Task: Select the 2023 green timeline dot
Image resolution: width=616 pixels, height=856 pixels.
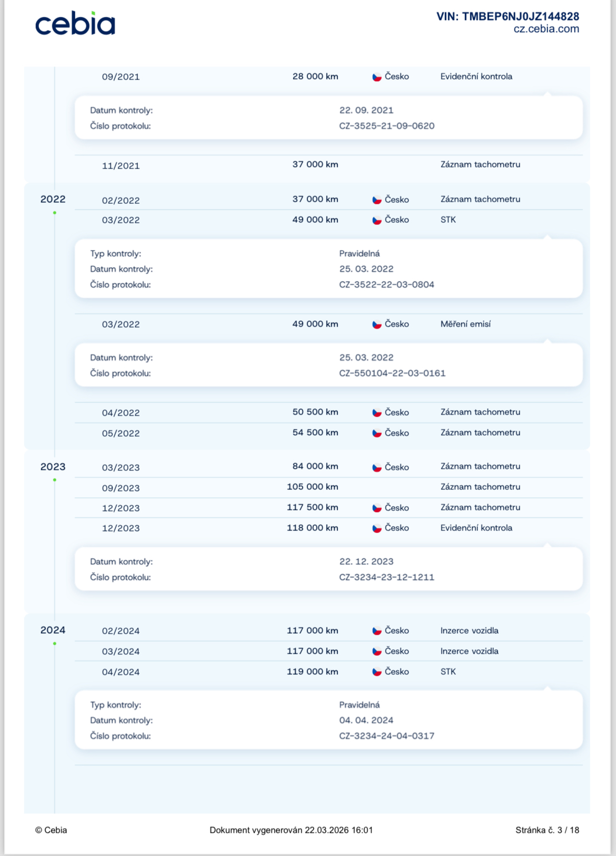Action: [55, 480]
